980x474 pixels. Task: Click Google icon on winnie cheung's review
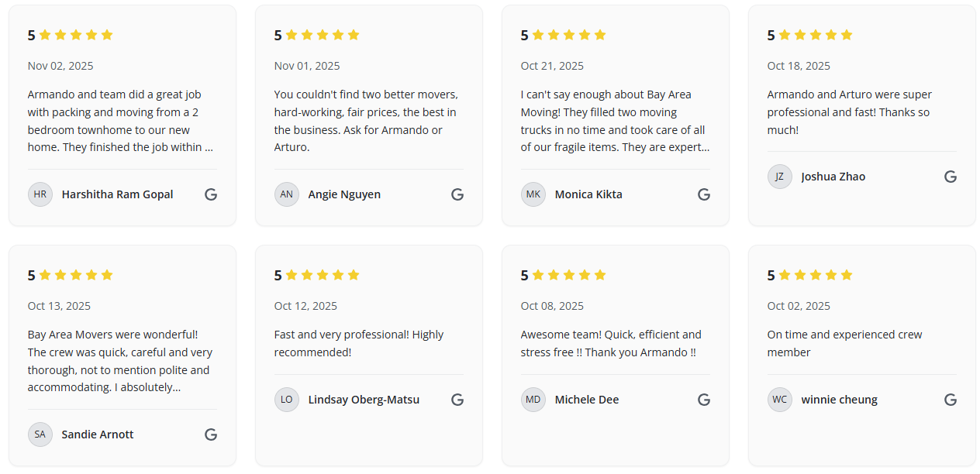951,400
